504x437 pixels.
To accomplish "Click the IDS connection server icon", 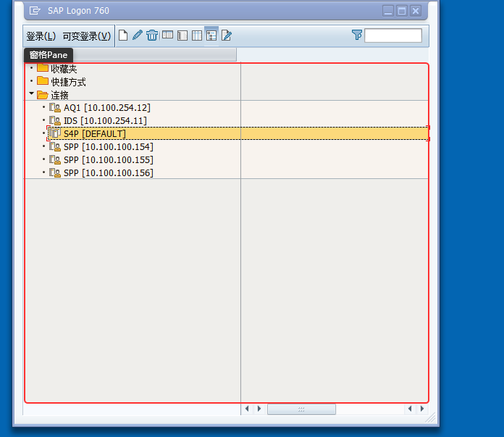I will tap(54, 121).
